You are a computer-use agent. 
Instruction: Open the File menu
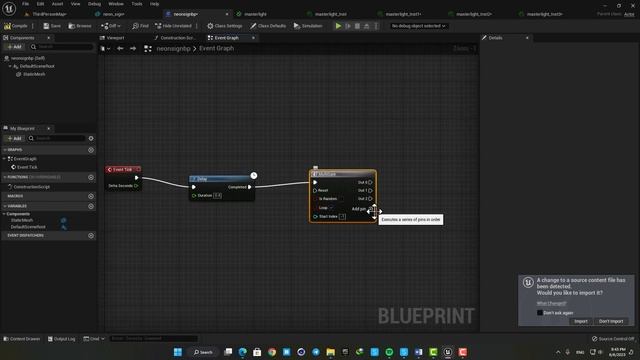pos(25,4)
